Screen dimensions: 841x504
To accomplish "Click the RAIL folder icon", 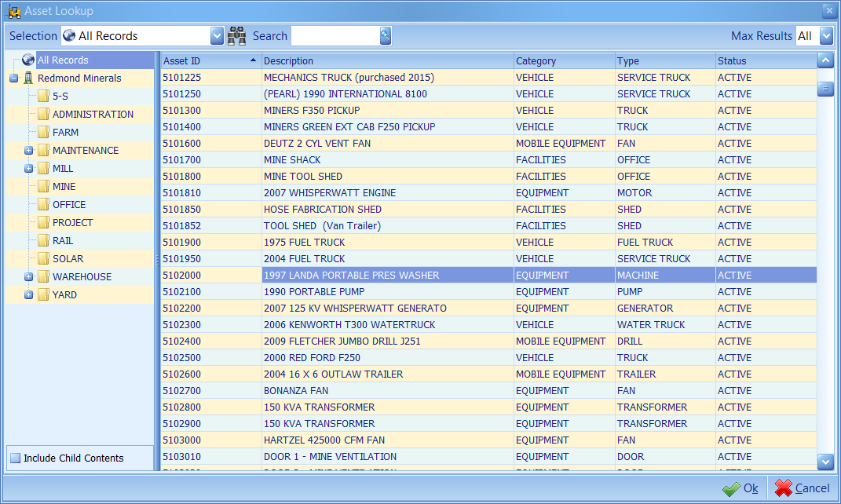I will (x=44, y=240).
